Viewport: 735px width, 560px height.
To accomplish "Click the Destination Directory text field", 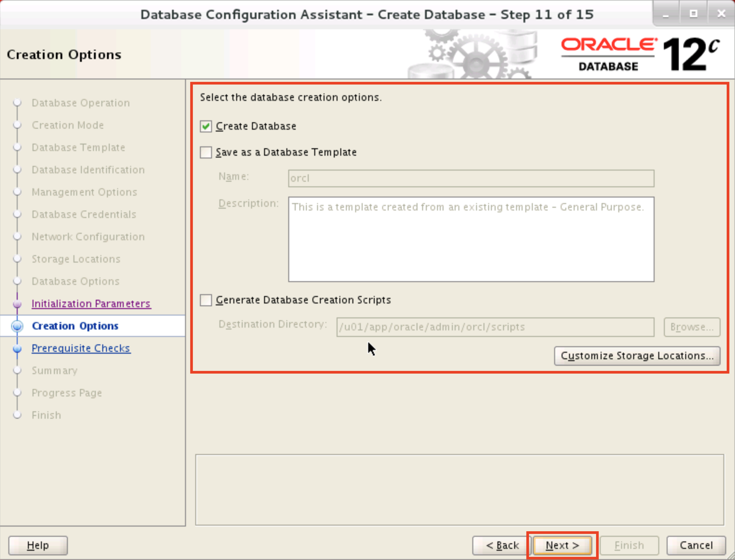I will pyautogui.click(x=495, y=327).
